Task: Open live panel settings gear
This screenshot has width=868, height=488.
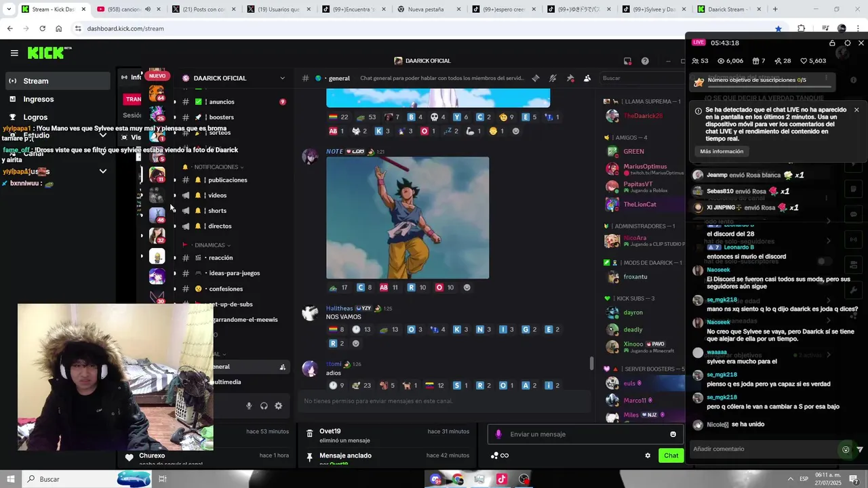Action: (847, 43)
